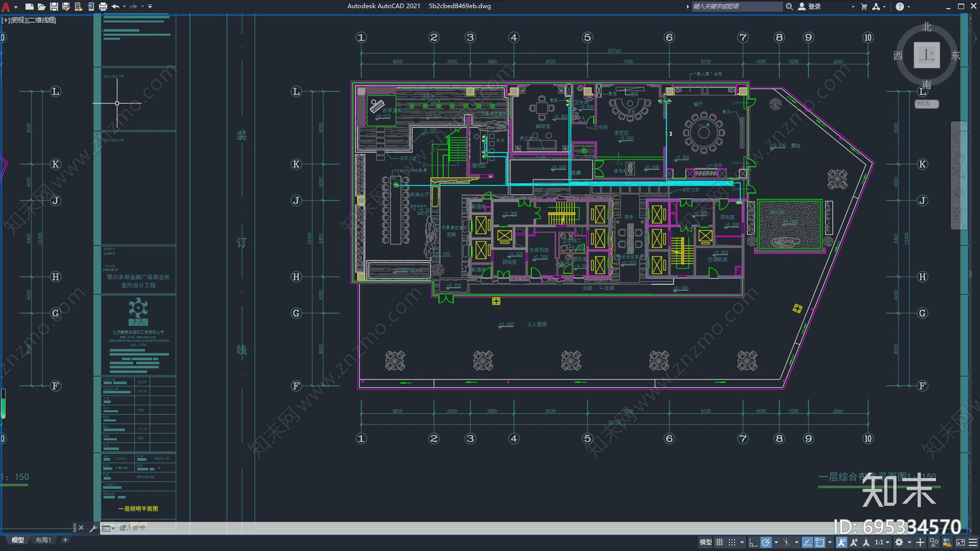Open the 二维线框 visual style menu
980x551 pixels.
[42, 20]
